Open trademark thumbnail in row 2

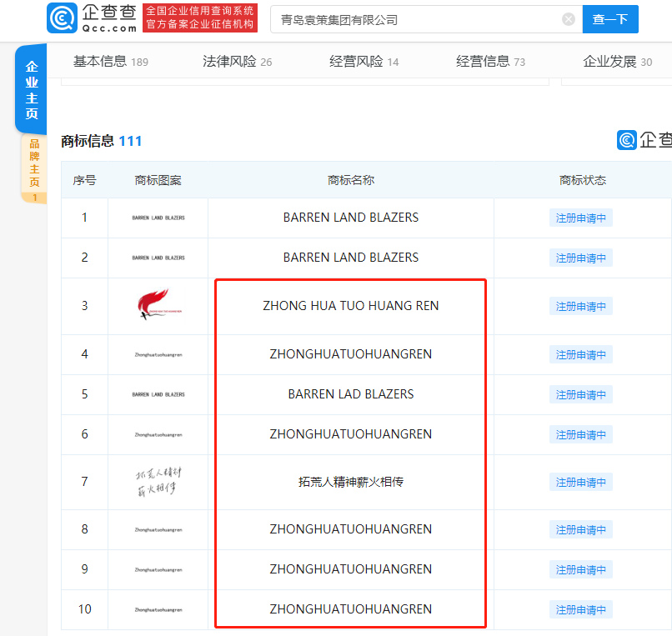(x=158, y=258)
